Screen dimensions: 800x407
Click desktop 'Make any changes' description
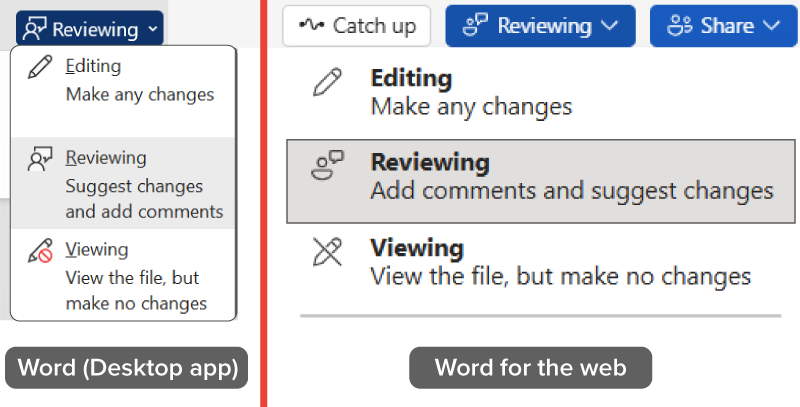pyautogui.click(x=140, y=95)
